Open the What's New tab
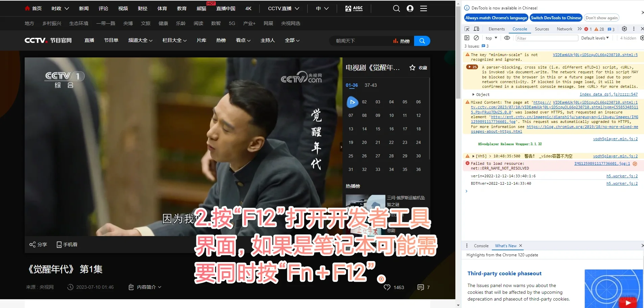Image resolution: width=644 pixels, height=308 pixels. point(506,246)
